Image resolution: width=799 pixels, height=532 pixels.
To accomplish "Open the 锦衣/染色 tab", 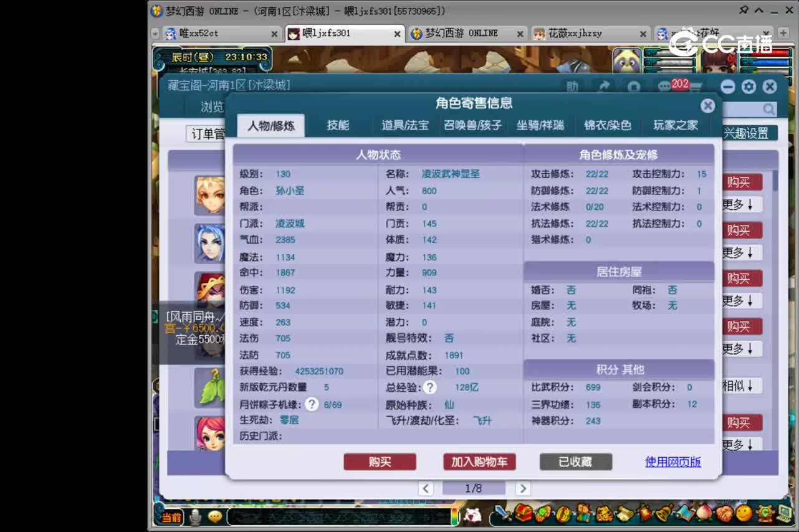I will pos(608,125).
